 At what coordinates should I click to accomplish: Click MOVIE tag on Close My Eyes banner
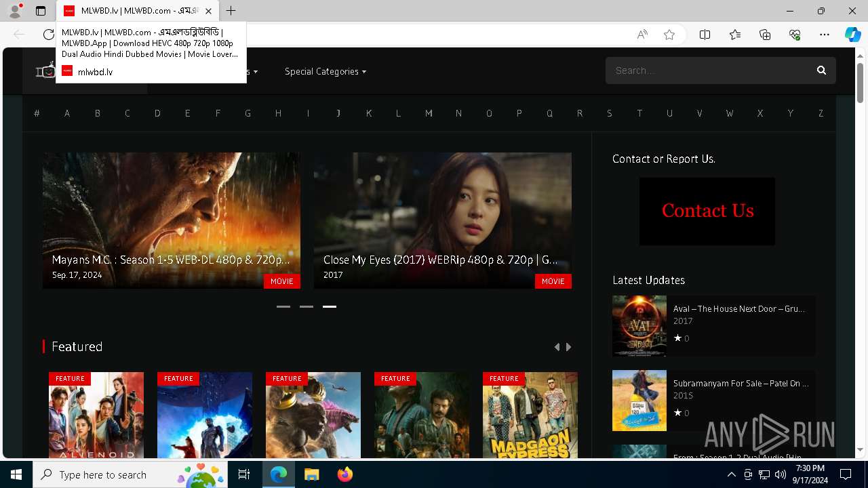553,281
